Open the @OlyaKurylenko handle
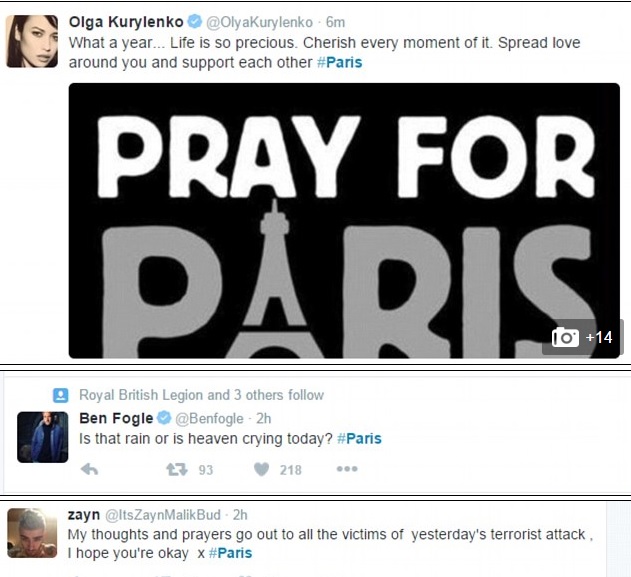This screenshot has height=577, width=631. pos(259,22)
